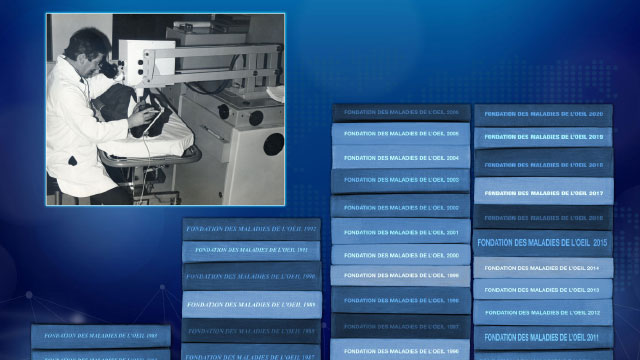Choose the 2005 light blue spine

click(x=401, y=134)
